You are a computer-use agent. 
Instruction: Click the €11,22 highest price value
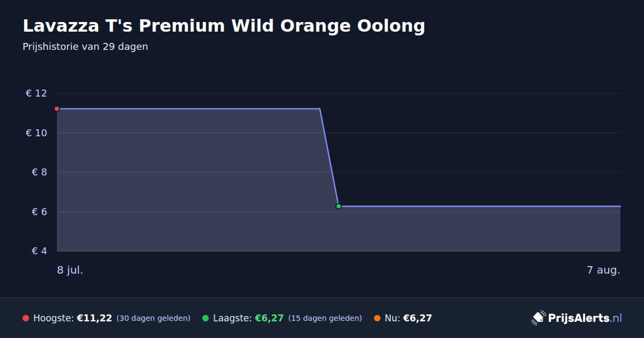(x=94, y=318)
